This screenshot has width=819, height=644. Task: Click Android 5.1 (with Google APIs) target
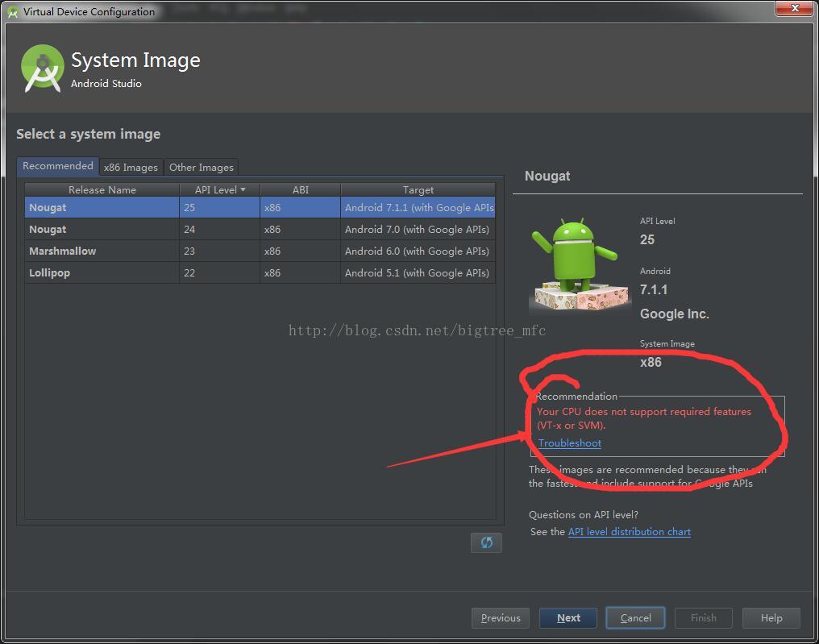click(418, 272)
